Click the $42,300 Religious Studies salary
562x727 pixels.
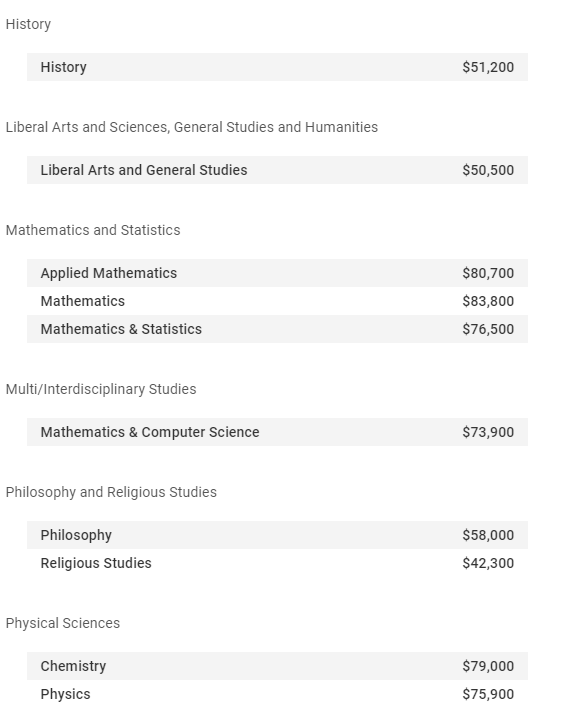tap(488, 563)
